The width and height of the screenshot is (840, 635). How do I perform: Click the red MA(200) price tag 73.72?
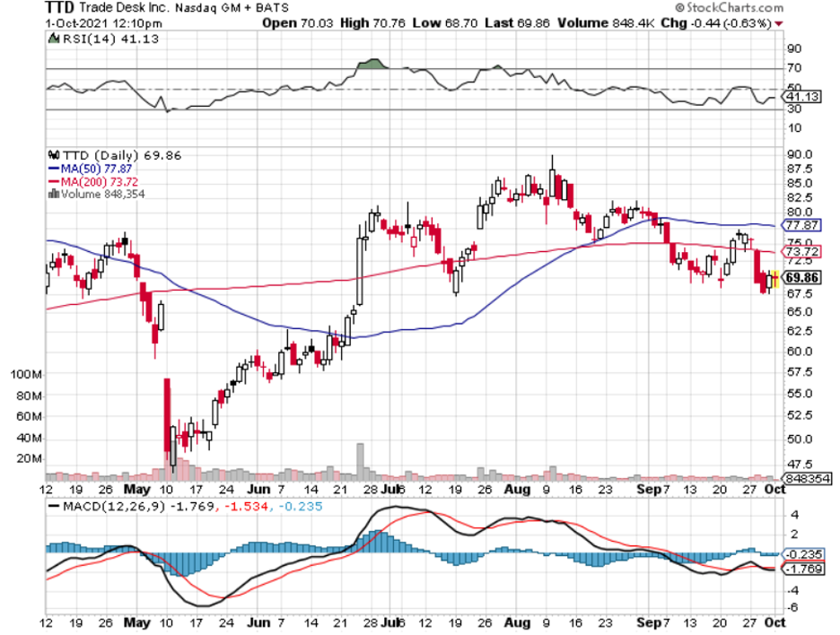(x=801, y=252)
